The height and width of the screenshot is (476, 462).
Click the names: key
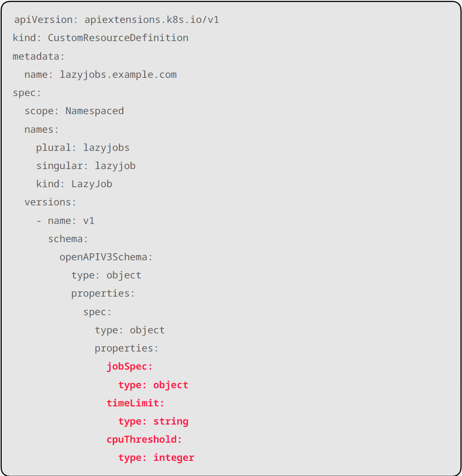coord(41,129)
